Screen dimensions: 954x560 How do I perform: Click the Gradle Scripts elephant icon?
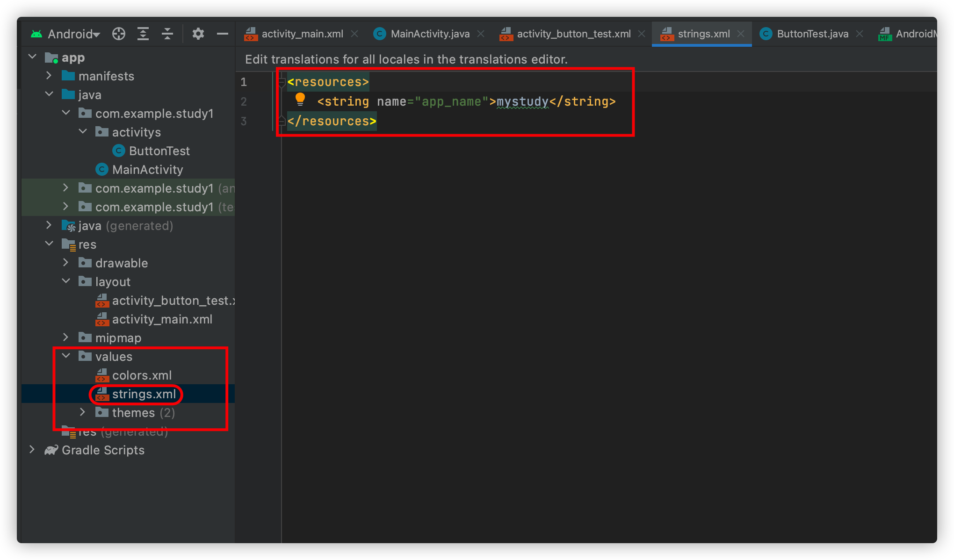51,450
